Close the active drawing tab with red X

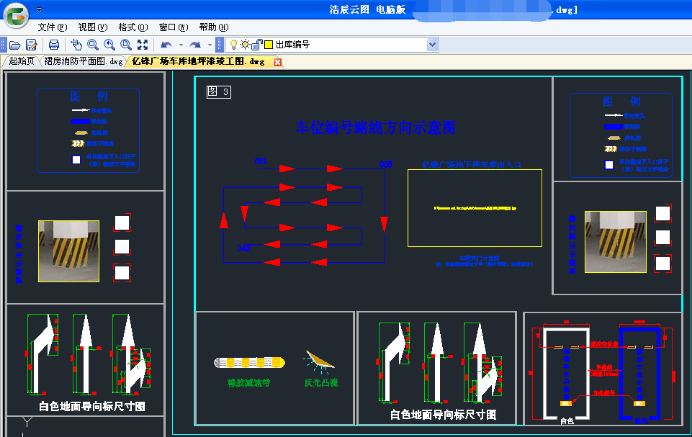tap(277, 62)
